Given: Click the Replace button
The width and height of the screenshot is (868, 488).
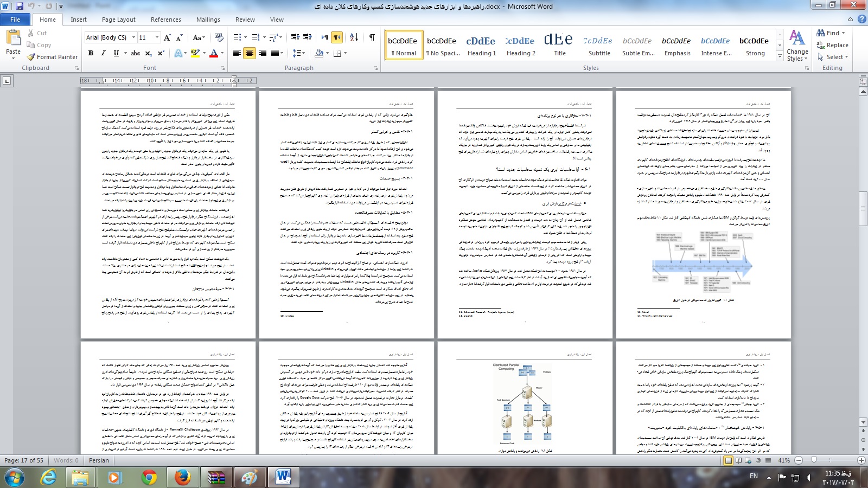Looking at the screenshot, I should pyautogui.click(x=833, y=45).
